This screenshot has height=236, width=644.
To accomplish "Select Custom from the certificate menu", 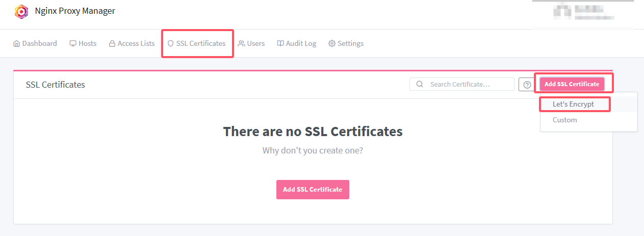I will click(x=564, y=120).
